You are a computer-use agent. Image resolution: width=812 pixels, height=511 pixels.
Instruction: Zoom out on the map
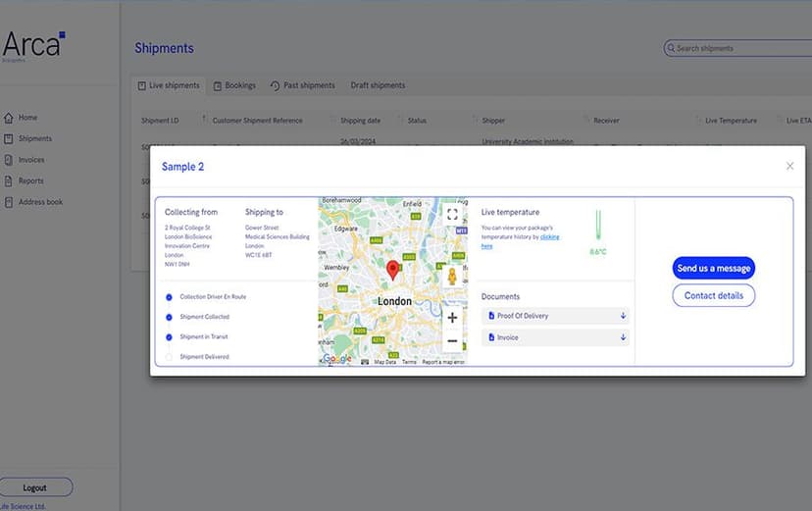(x=452, y=341)
